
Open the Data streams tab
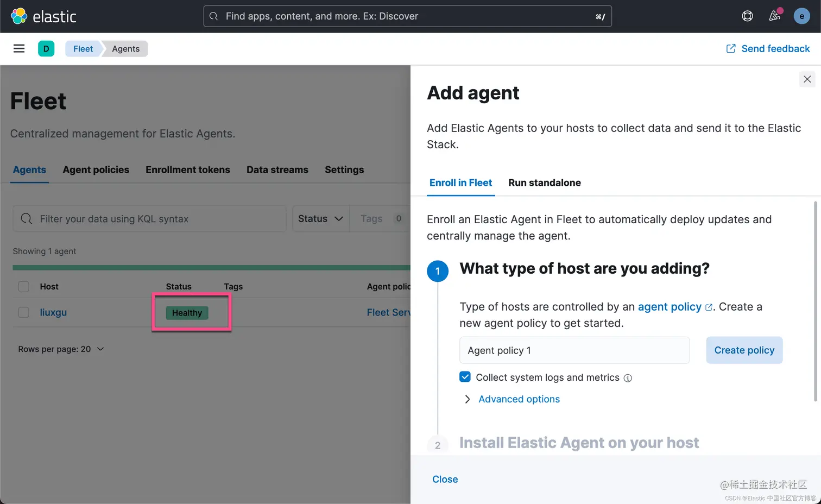point(277,169)
